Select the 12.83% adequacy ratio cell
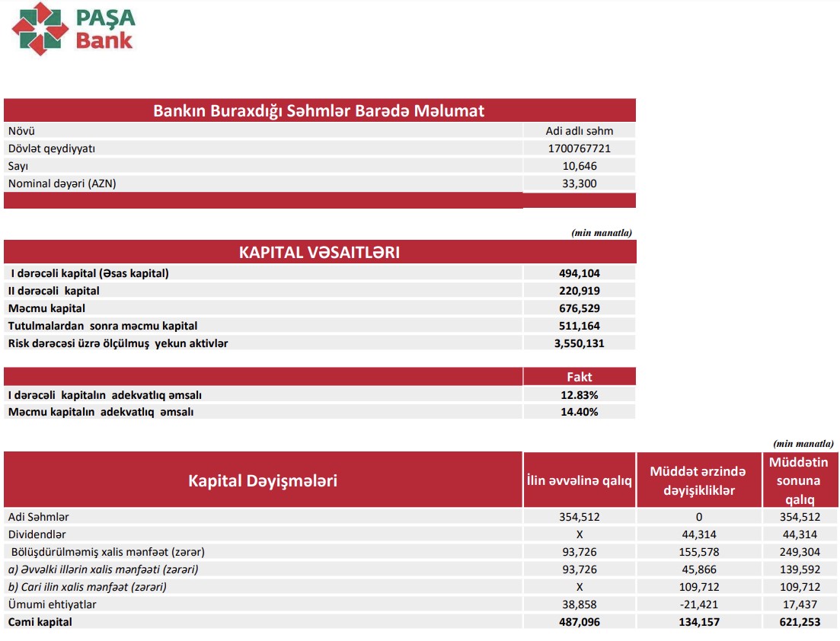Screen dimensions: 840x641 [579, 395]
